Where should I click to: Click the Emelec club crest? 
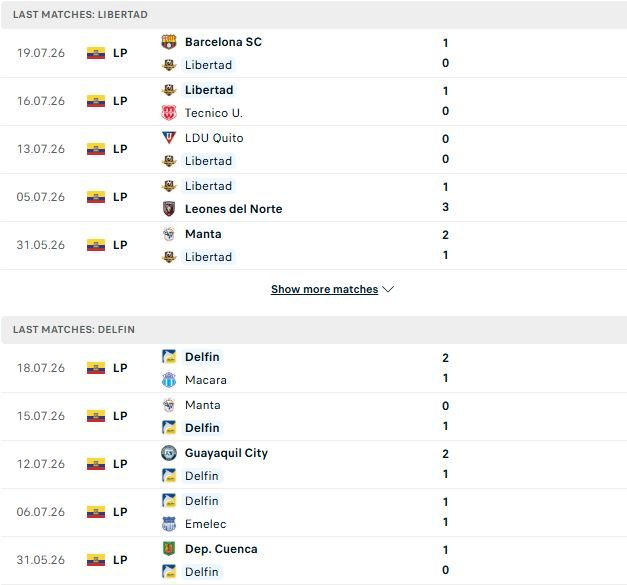pyautogui.click(x=169, y=524)
